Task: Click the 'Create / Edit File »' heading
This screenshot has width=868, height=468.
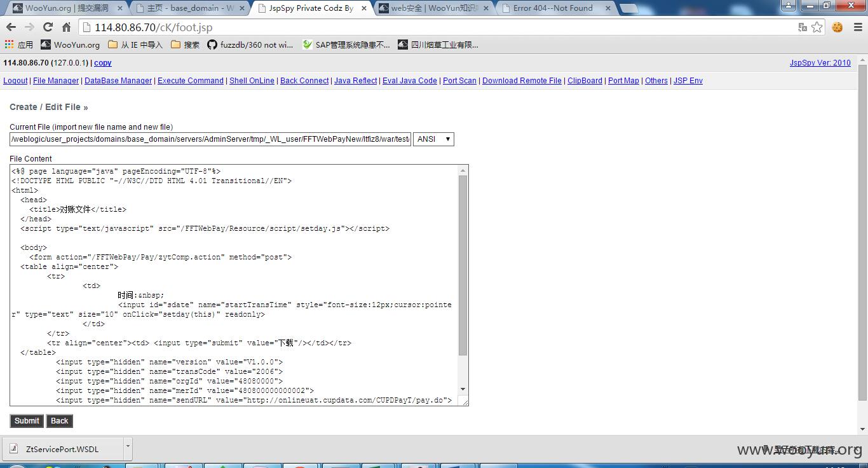Action: click(x=49, y=107)
